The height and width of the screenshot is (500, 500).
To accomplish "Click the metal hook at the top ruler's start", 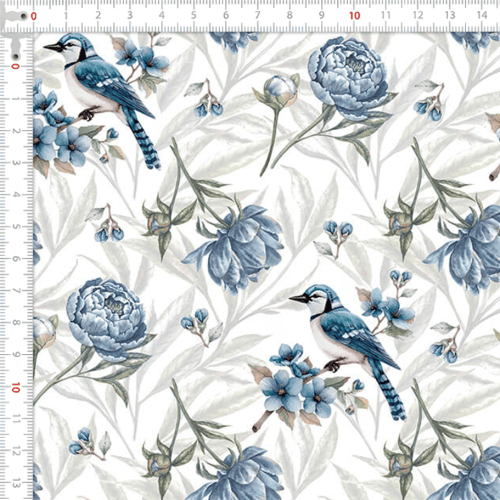I will click(14, 17).
